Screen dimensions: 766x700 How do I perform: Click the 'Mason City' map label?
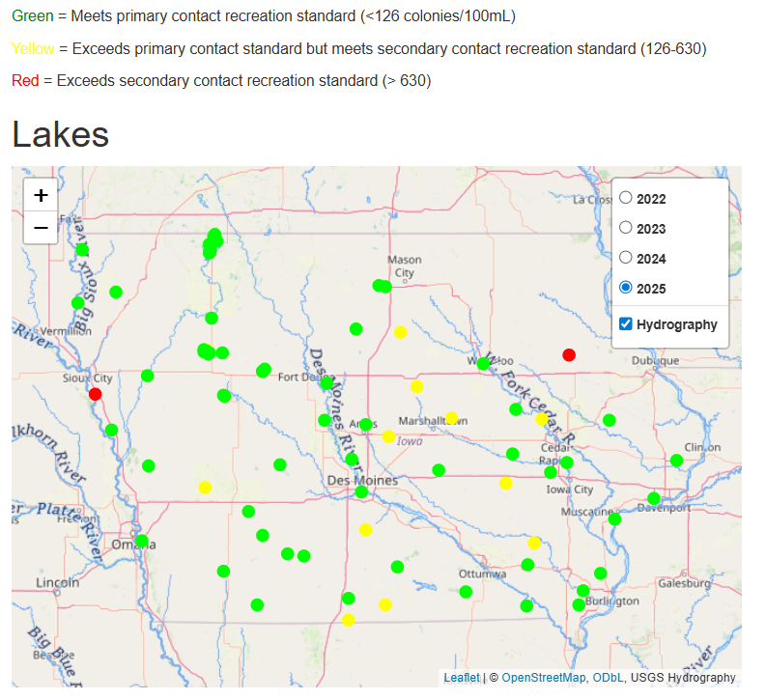tap(405, 266)
